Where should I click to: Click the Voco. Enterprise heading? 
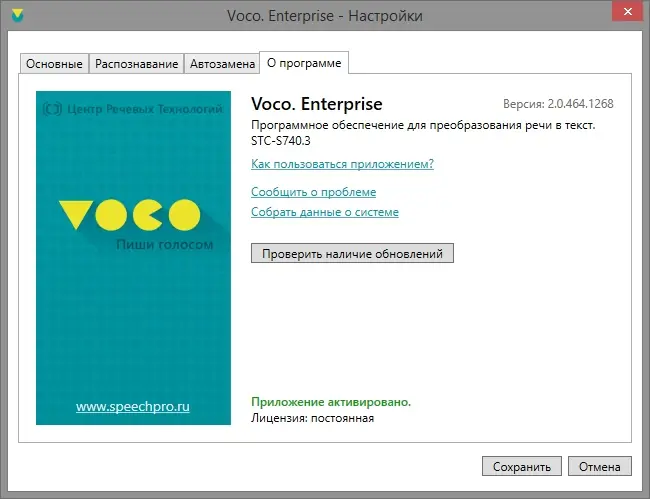(317, 104)
